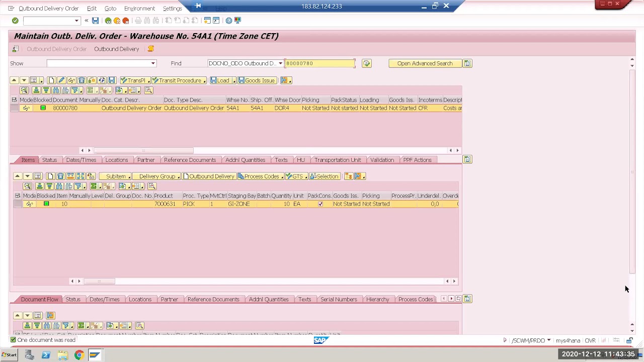Open the Outbound Delivery Order menu
The width and height of the screenshot is (644, 362).
[x=48, y=9]
